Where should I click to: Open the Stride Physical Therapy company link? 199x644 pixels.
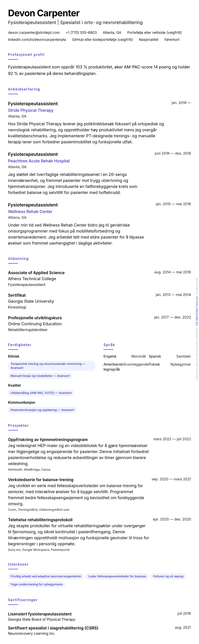tap(31, 110)
